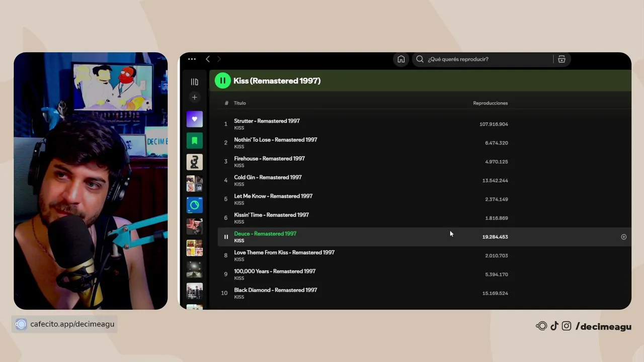The image size is (644, 362).
Task: Click play count 107.916.904
Action: pos(494,124)
